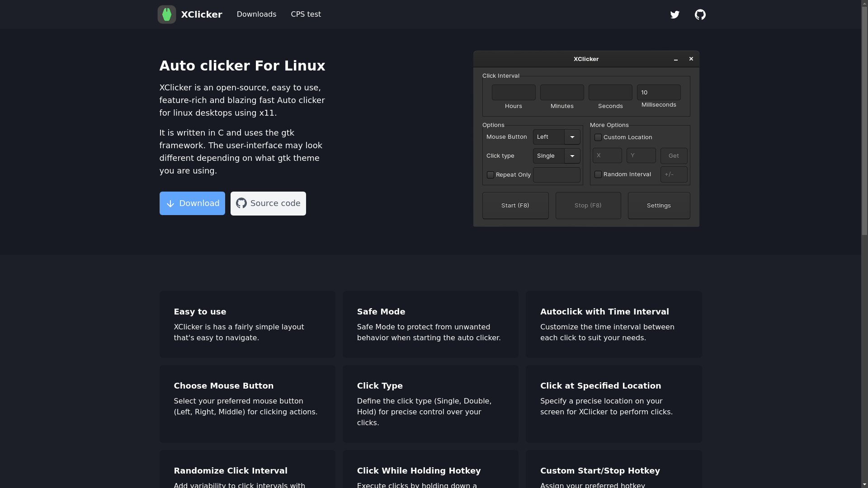The width and height of the screenshot is (868, 488).
Task: Click the XClicker brand name
Action: [x=202, y=14]
